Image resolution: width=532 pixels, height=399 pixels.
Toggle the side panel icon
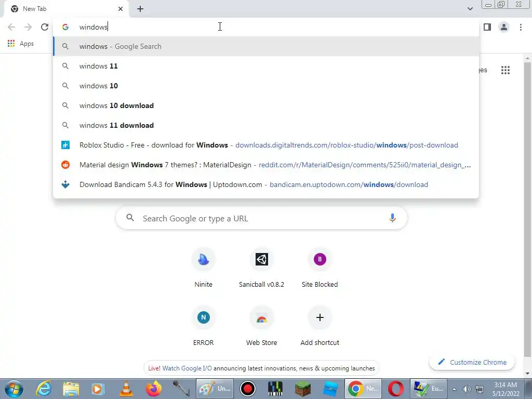[487, 27]
